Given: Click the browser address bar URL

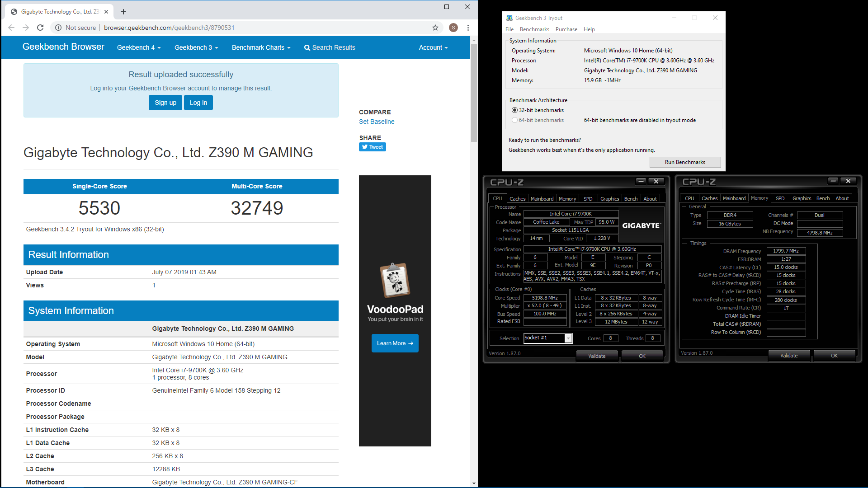Looking at the screenshot, I should click(x=169, y=28).
